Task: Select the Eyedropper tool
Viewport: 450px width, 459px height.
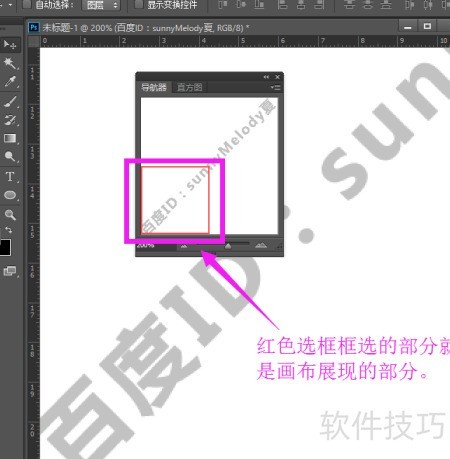Action: pos(9,81)
